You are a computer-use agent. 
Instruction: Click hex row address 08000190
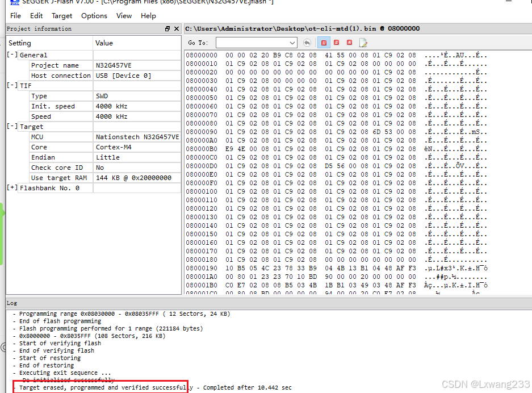click(x=202, y=268)
